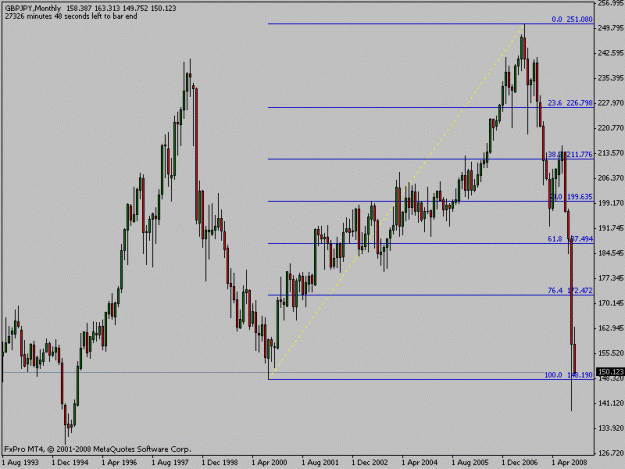Select the 23.6 Fibonacci label at 226.798
Screen dimensions: 625x469
click(x=570, y=103)
